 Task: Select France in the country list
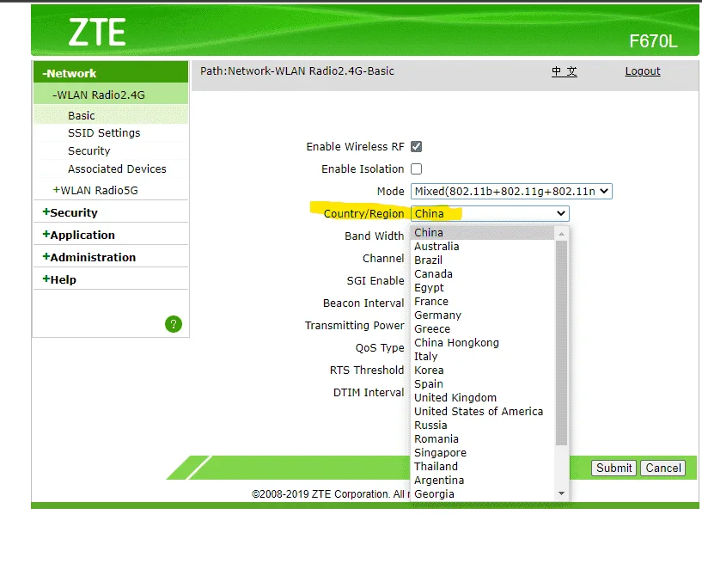(483, 302)
